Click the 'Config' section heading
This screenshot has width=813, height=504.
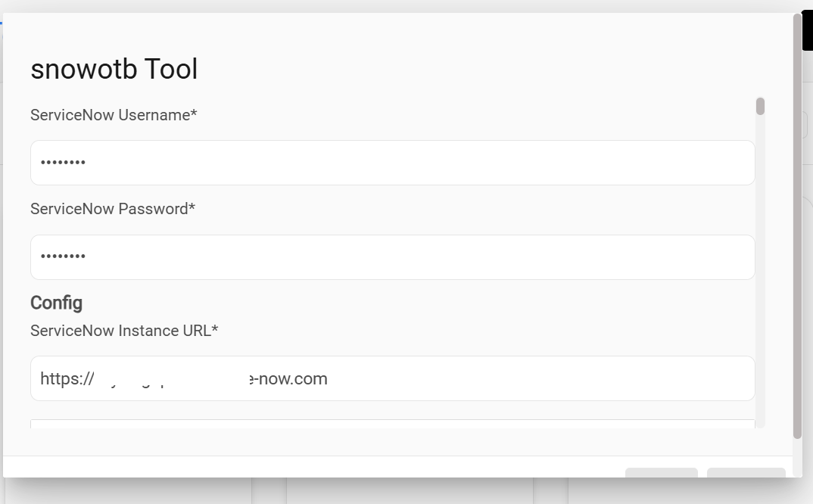tap(56, 303)
